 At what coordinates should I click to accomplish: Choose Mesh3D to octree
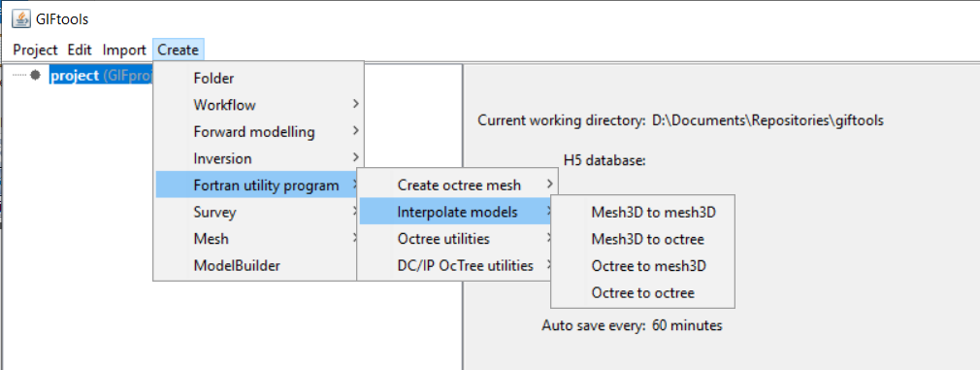pyautogui.click(x=642, y=239)
